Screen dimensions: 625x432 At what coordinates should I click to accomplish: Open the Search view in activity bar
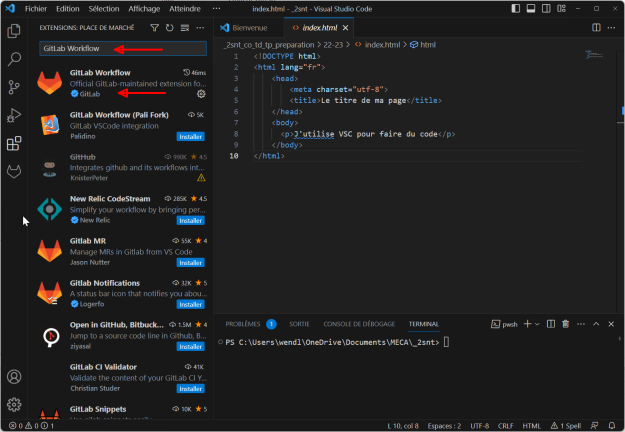pyautogui.click(x=14, y=59)
